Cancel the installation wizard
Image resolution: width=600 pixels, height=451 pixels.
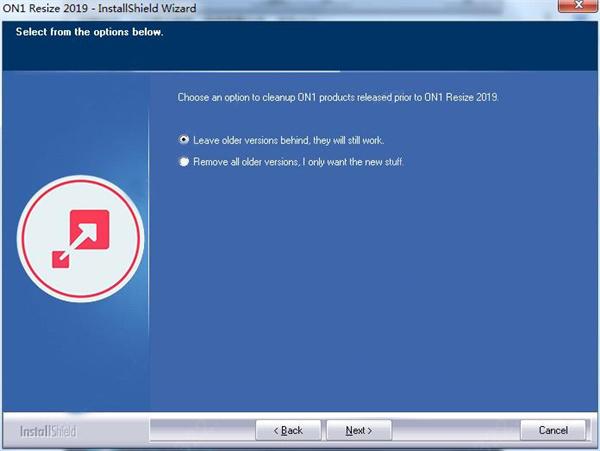point(553,430)
